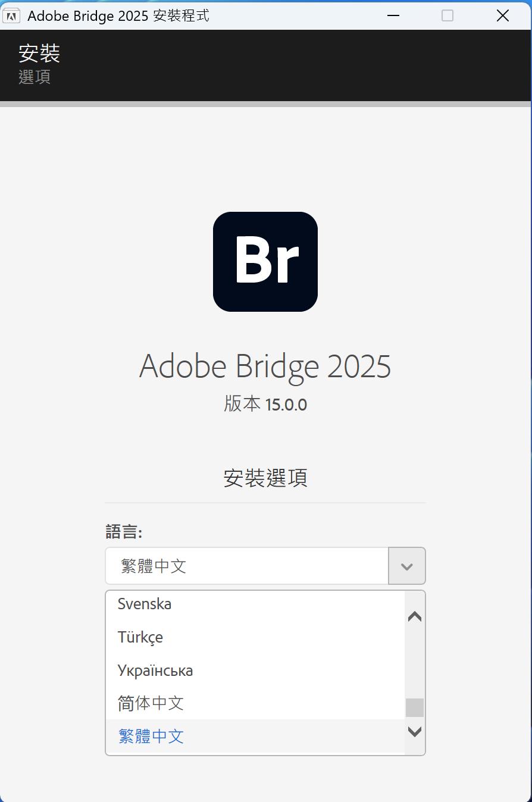Choose highlighted 繁體中文 list entry
Viewport: 532px width, 802px height.
point(151,737)
